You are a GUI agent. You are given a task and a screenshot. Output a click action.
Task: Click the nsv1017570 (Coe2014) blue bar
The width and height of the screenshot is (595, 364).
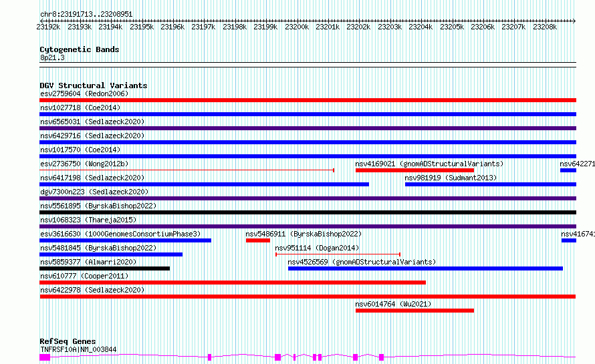(x=308, y=156)
